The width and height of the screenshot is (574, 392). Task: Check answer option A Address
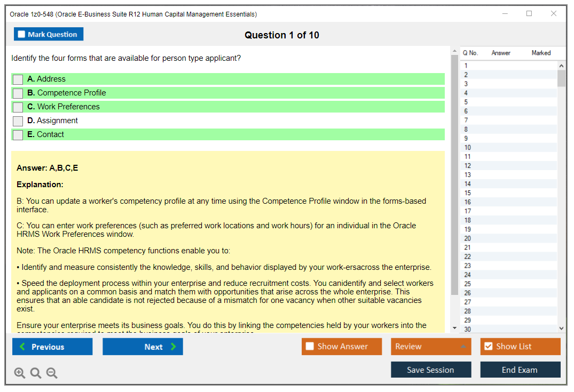click(17, 79)
